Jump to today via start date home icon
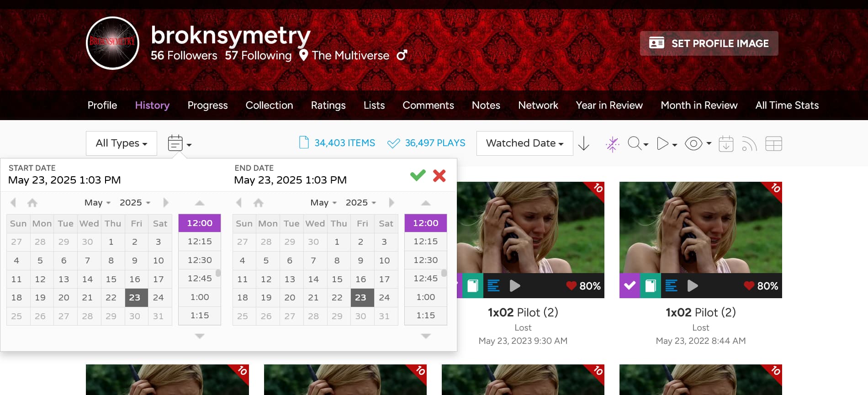868x395 pixels. (32, 202)
